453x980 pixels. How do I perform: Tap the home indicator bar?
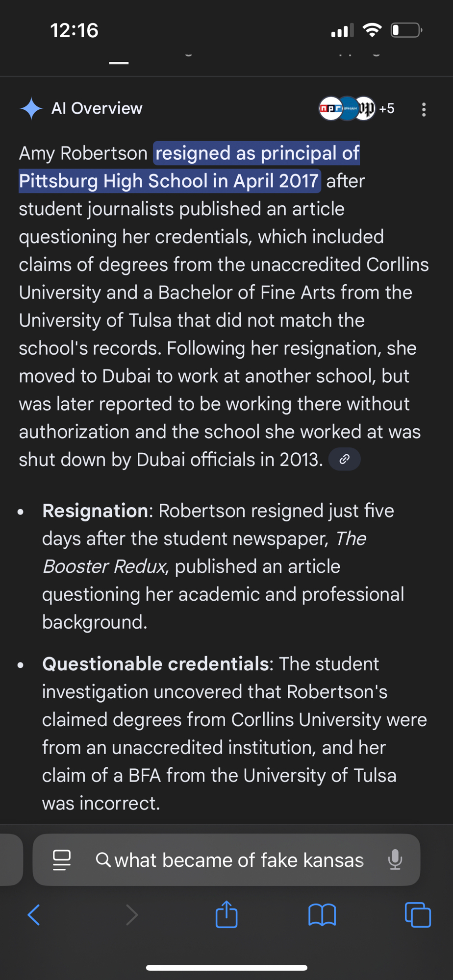pyautogui.click(x=226, y=968)
